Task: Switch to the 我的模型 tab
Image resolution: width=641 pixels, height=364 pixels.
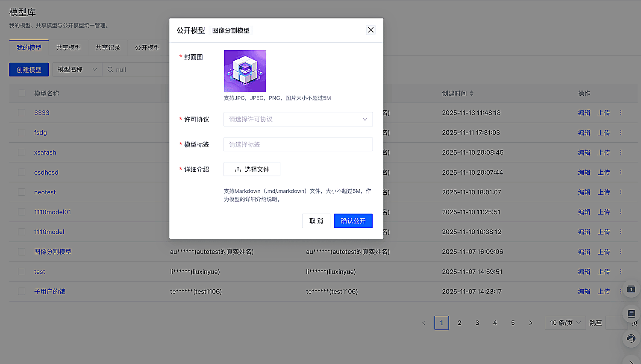Action: pyautogui.click(x=29, y=47)
